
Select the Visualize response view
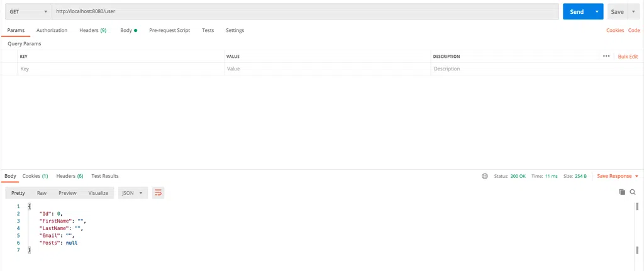point(98,192)
